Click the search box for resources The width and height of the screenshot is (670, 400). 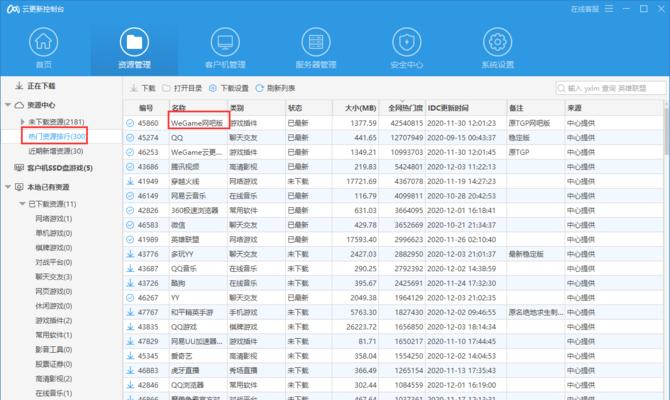coord(611,88)
